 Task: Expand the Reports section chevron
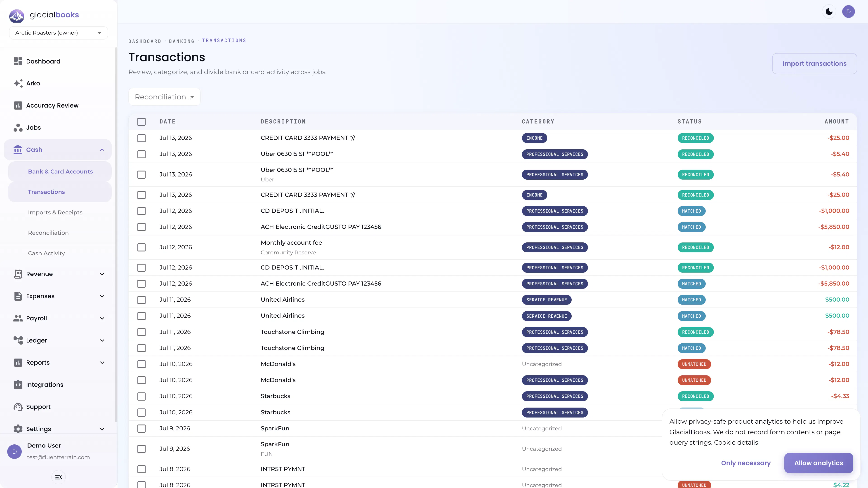pyautogui.click(x=102, y=363)
